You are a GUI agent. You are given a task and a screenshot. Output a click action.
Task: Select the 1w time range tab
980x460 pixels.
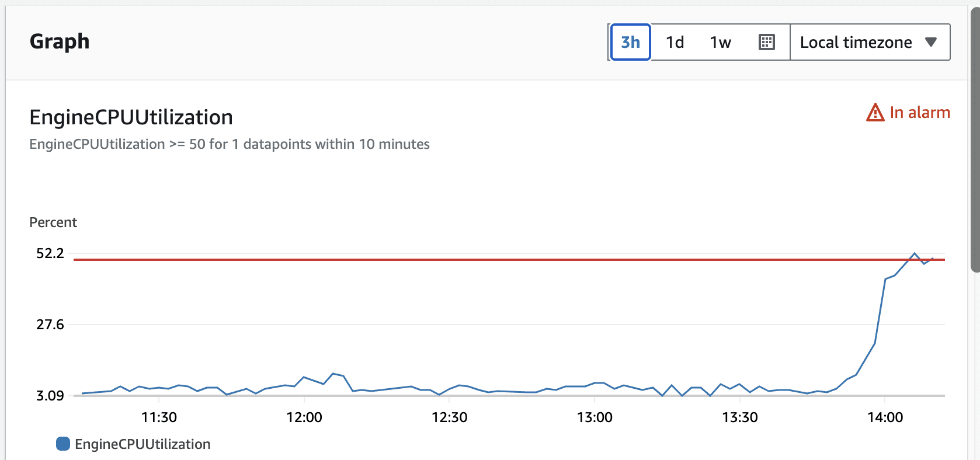(x=720, y=41)
